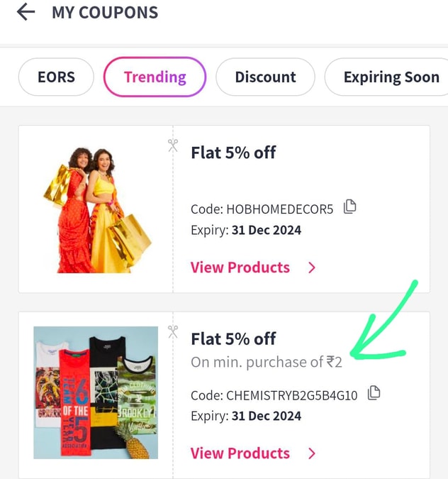This screenshot has width=448, height=479.
Task: Copy the CHEMISTRYB2G5B4G10 coupon code
Action: pyautogui.click(x=374, y=392)
